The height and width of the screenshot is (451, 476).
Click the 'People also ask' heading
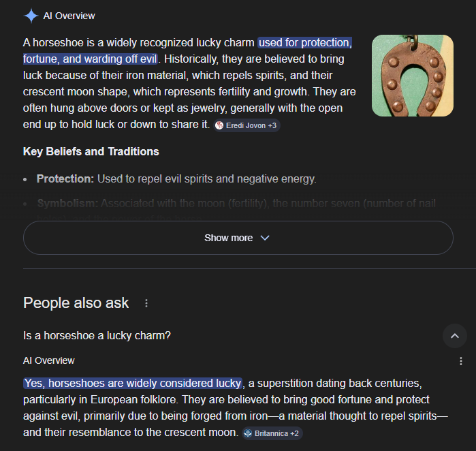(76, 303)
